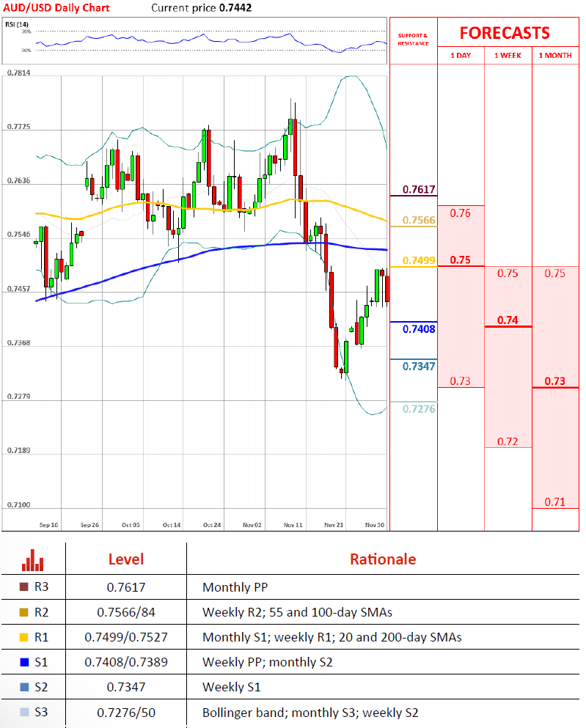The image size is (586, 728).
Task: Select the brown R3 color square
Action: point(23,587)
